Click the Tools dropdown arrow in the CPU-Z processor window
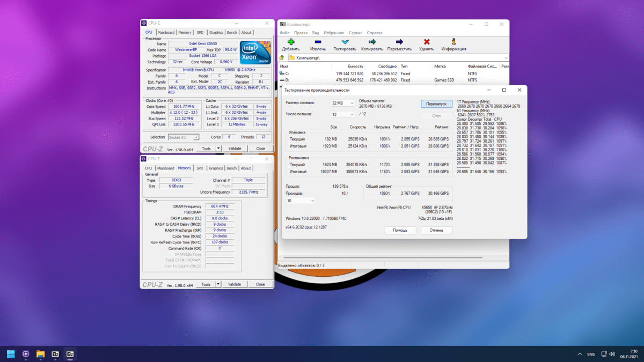Screen dimensions: 644x362 tap(218, 149)
